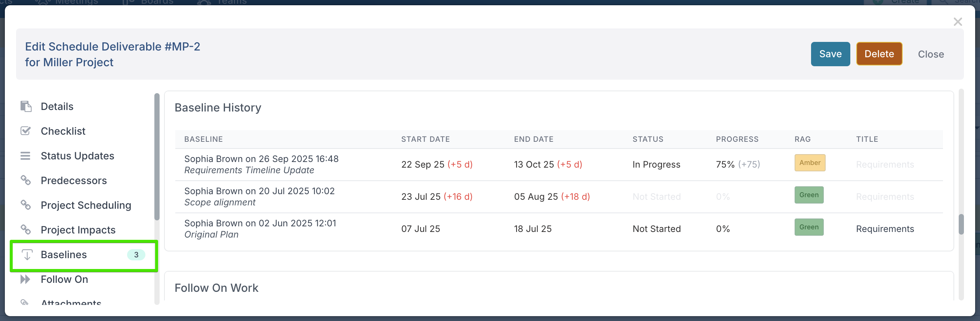The height and width of the screenshot is (321, 980).
Task: Click the Checklist checkmark icon
Action: point(25,131)
